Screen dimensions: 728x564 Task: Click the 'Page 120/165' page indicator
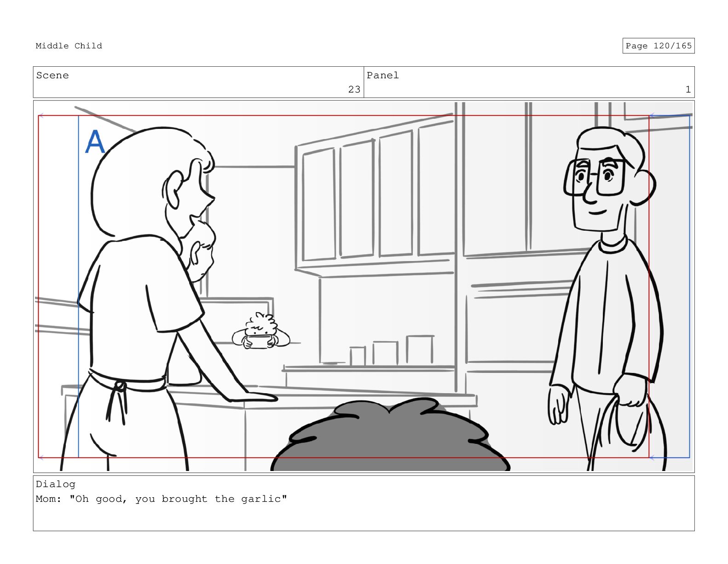[658, 46]
